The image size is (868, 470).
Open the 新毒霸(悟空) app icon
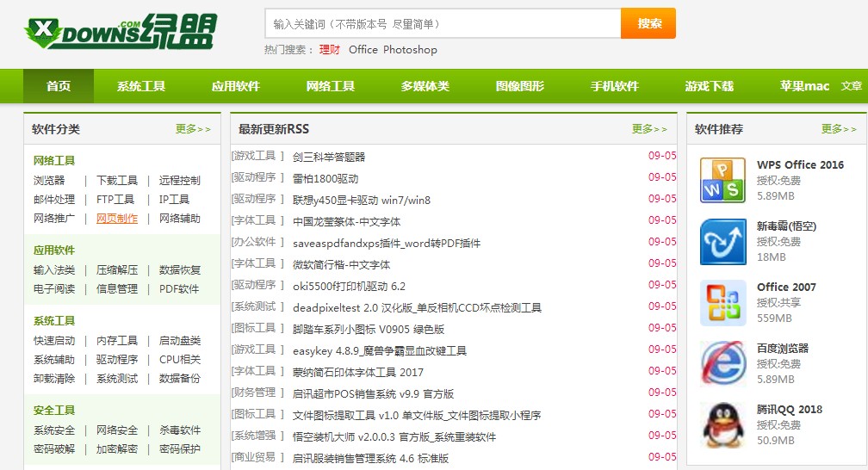click(722, 242)
